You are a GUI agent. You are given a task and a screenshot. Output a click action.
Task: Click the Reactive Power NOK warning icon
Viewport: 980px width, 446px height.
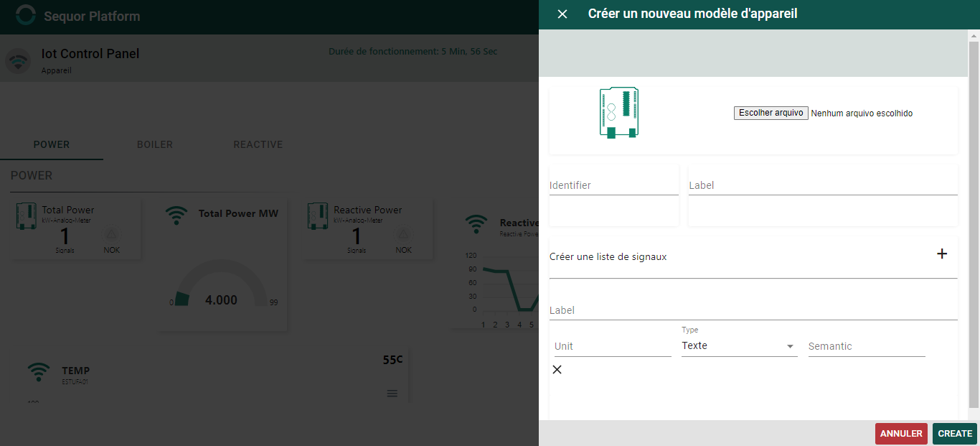(403, 234)
